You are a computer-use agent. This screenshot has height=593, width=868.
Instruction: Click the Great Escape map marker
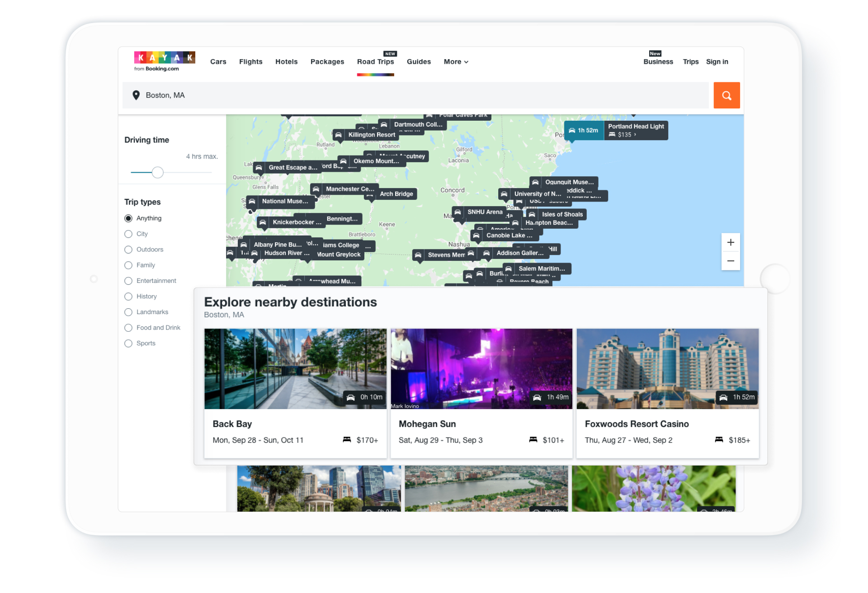[x=287, y=167]
